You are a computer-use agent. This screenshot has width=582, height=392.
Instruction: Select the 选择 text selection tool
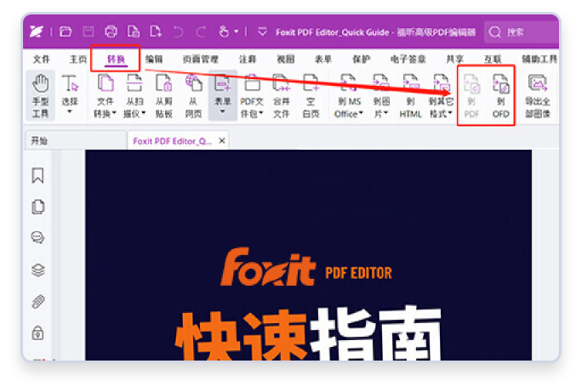70,94
